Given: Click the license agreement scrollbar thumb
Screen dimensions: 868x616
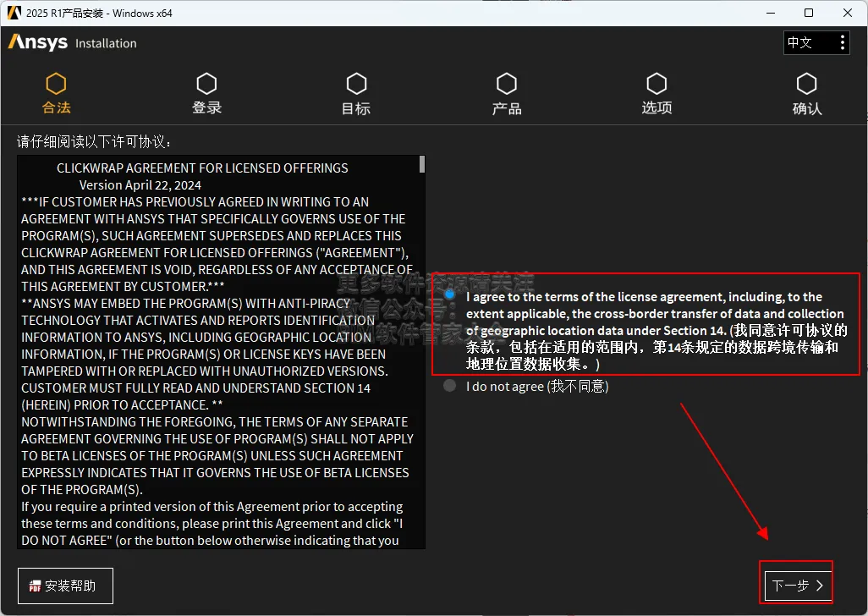Looking at the screenshot, I should coord(422,164).
